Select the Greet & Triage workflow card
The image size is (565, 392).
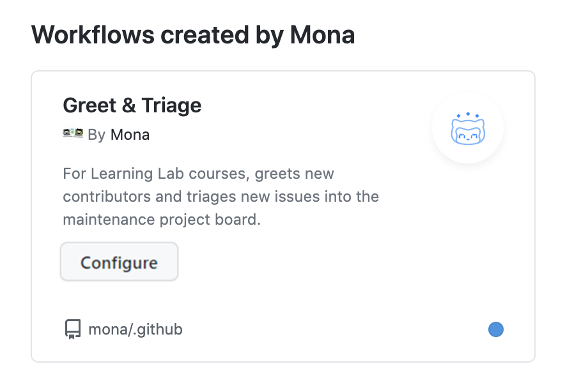[282, 215]
